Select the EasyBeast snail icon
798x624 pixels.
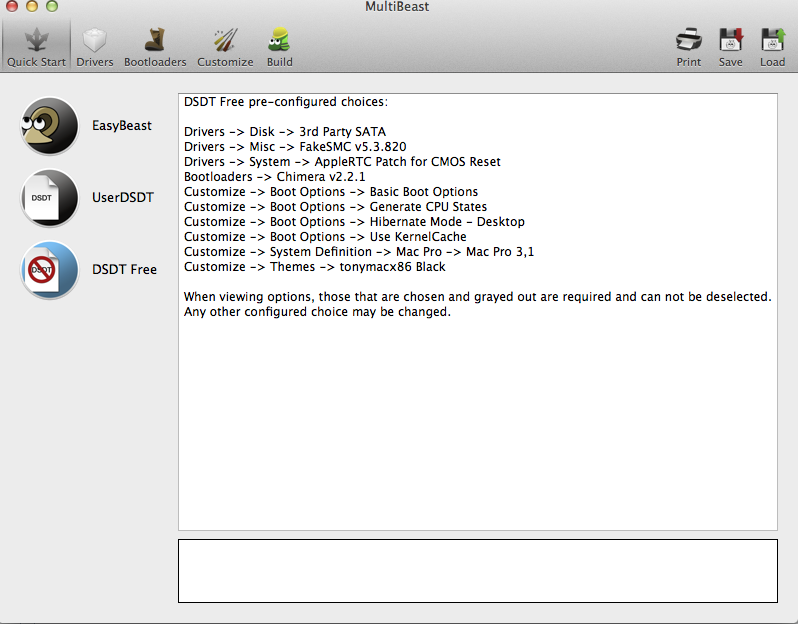[49, 126]
